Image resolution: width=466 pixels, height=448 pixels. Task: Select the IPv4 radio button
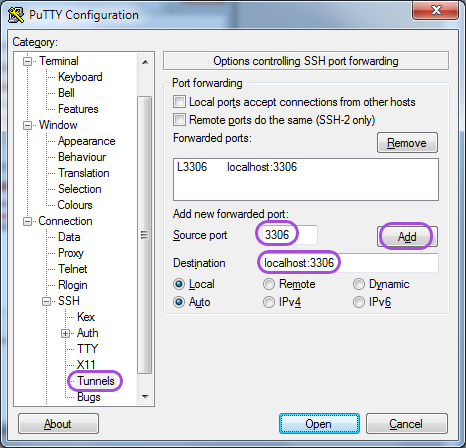269,302
